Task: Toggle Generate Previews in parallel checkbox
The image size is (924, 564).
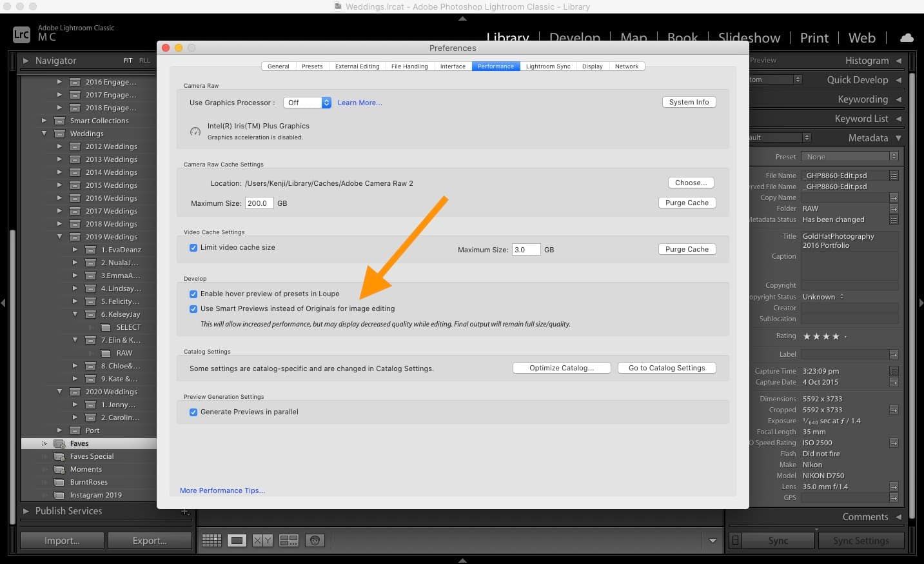Action: [193, 412]
